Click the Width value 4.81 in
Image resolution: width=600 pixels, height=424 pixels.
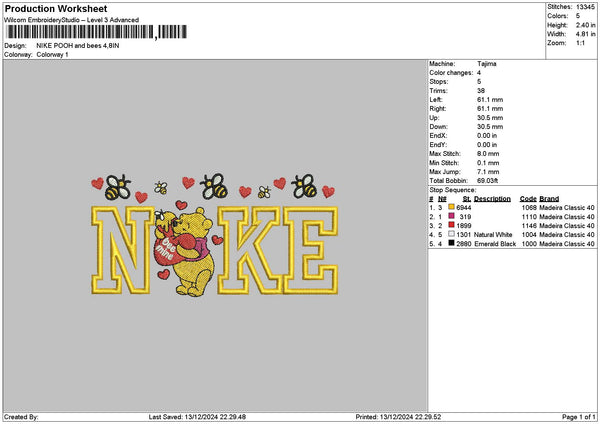pyautogui.click(x=585, y=34)
